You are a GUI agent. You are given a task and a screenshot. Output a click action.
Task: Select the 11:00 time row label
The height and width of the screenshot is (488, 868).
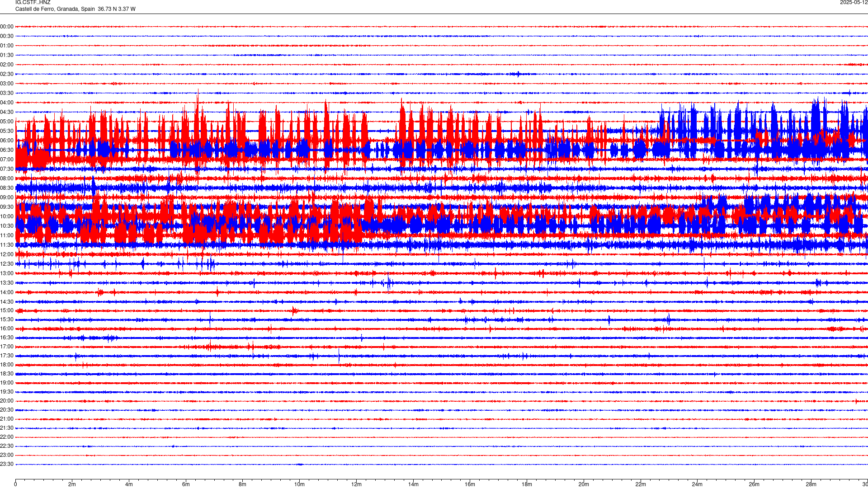click(x=7, y=235)
